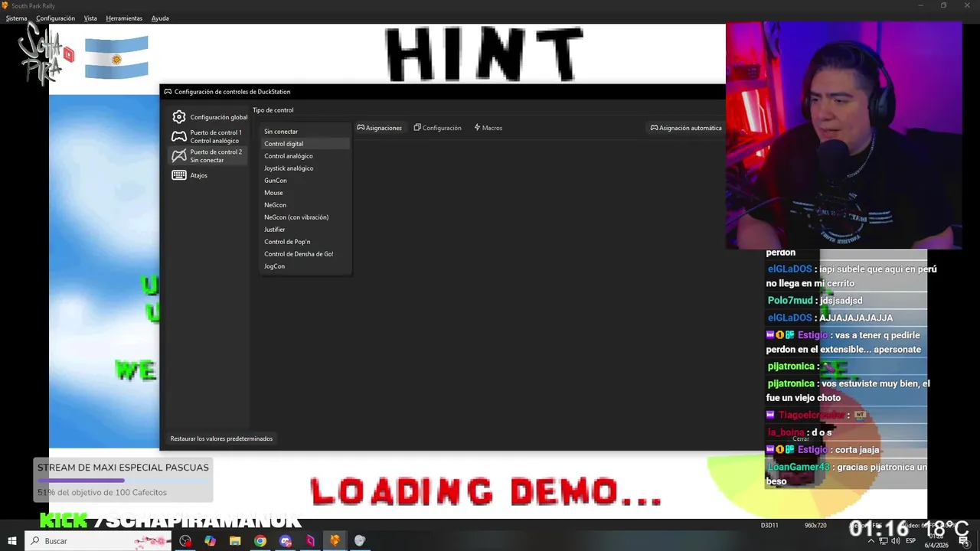Open the notification center icon

(964, 541)
